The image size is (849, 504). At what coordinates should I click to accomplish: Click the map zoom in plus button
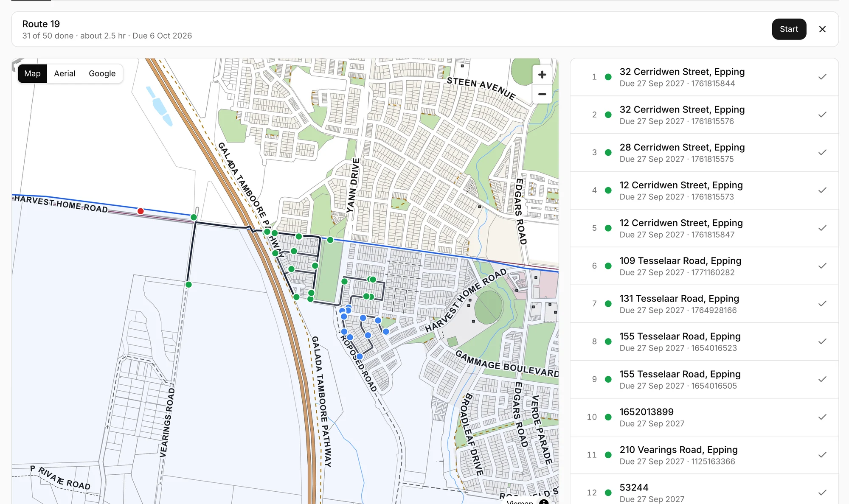[x=542, y=75]
